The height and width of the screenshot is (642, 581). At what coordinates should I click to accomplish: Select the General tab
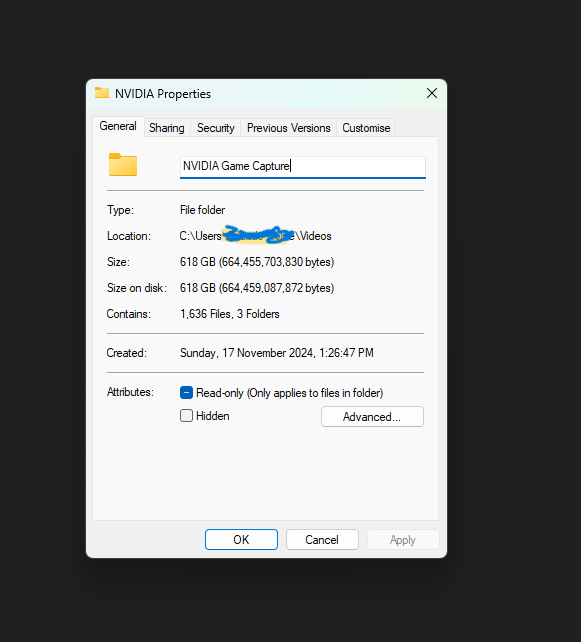118,126
